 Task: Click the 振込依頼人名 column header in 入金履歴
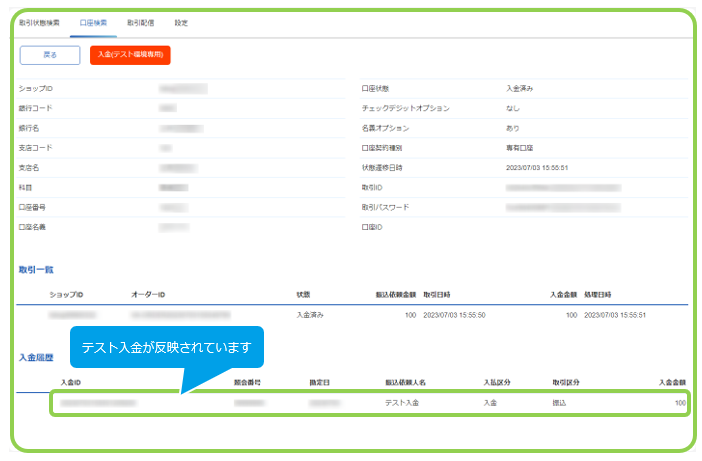click(406, 383)
